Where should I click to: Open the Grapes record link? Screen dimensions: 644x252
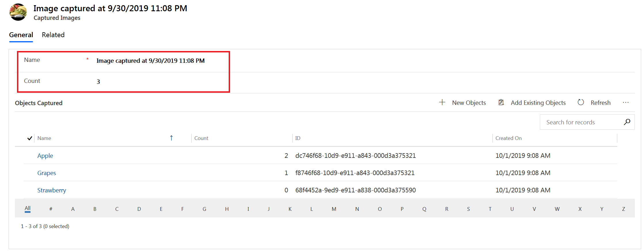[x=47, y=173]
